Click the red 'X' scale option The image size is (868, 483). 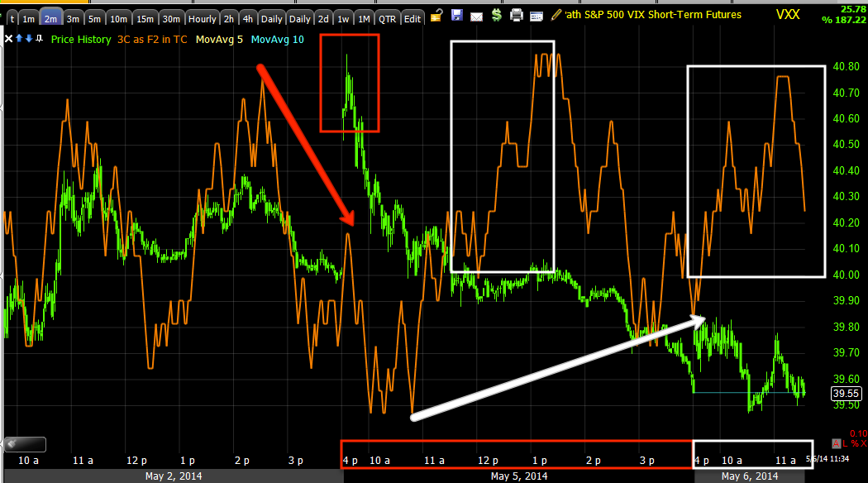click(x=863, y=443)
